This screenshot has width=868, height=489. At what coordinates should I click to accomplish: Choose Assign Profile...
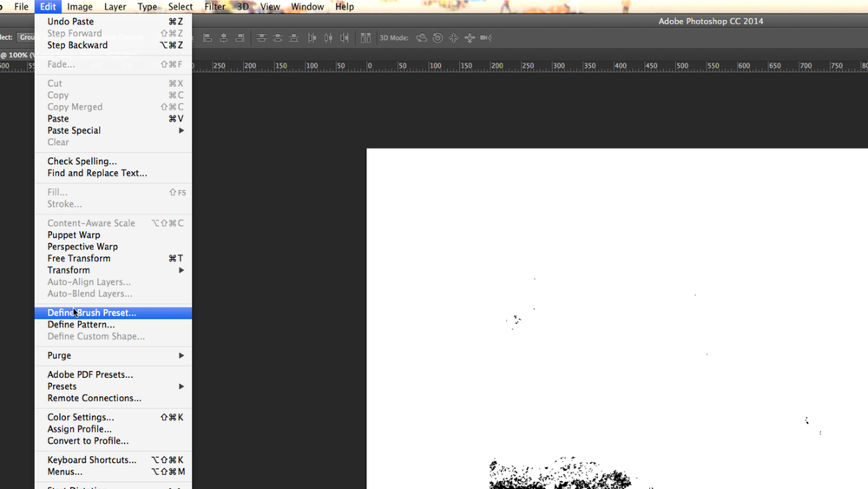click(113, 429)
